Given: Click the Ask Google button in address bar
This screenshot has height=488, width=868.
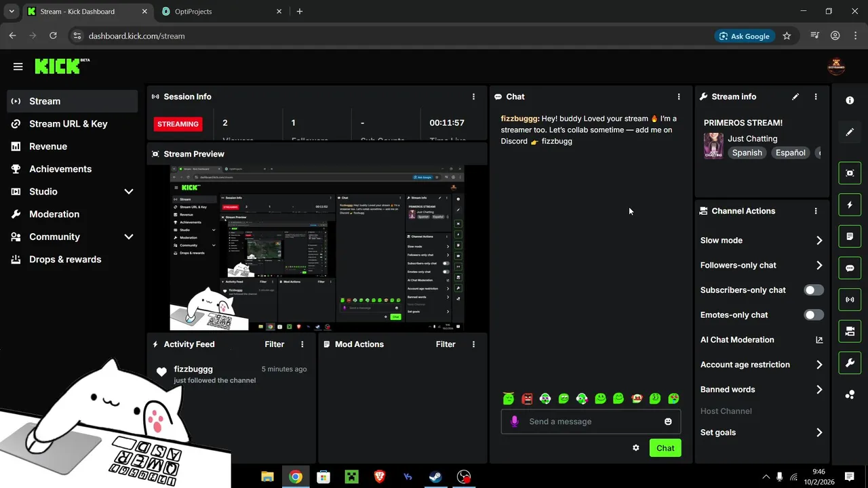Looking at the screenshot, I should click(x=745, y=36).
